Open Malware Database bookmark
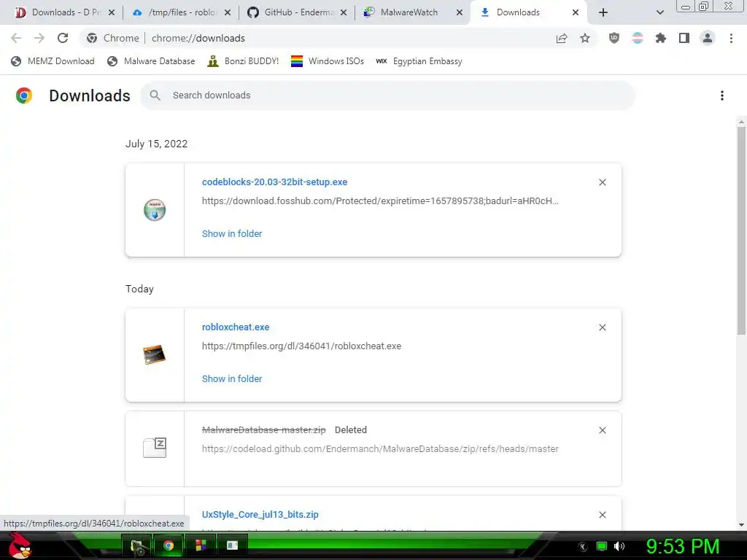The height and width of the screenshot is (560, 747). tap(151, 61)
